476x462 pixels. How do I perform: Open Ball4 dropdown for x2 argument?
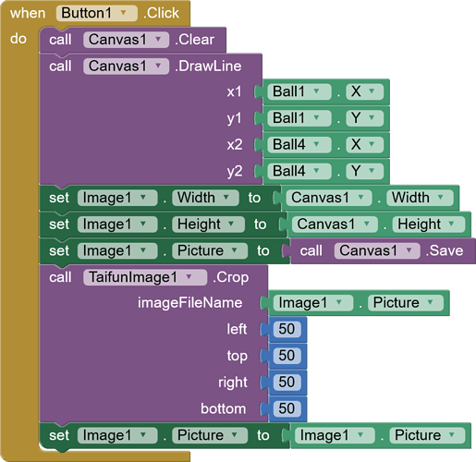pyautogui.click(x=299, y=145)
